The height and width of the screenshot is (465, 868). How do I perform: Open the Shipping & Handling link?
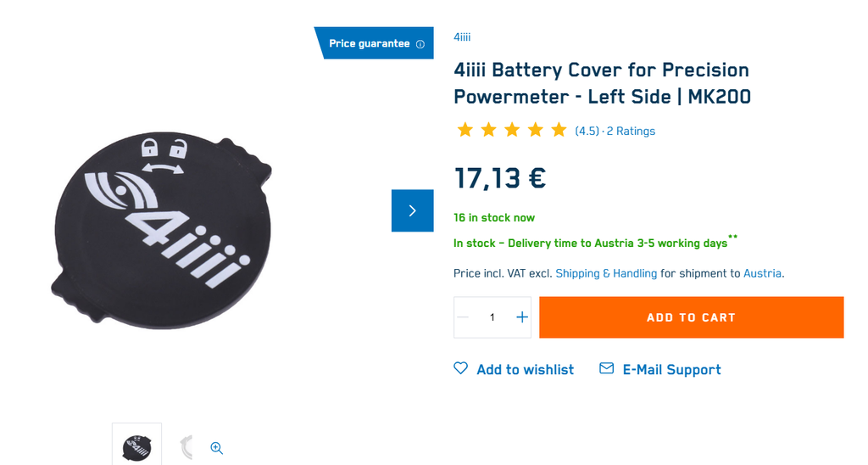point(606,273)
